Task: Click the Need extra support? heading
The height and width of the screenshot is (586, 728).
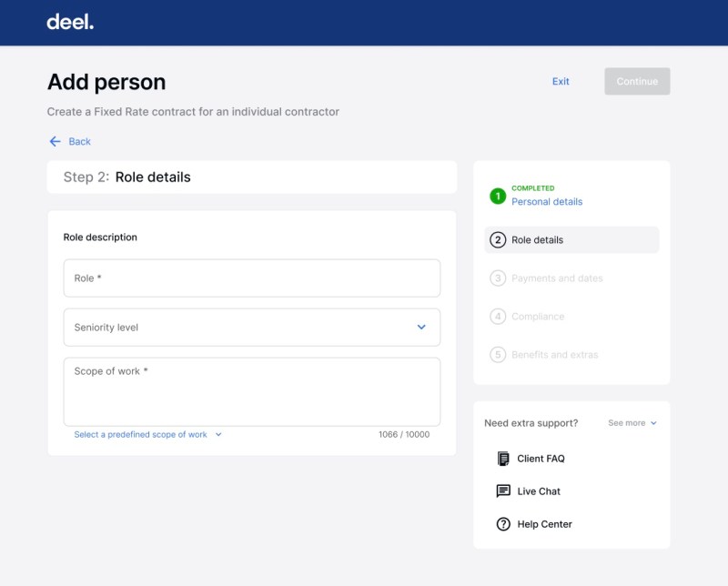Action: tap(531, 423)
